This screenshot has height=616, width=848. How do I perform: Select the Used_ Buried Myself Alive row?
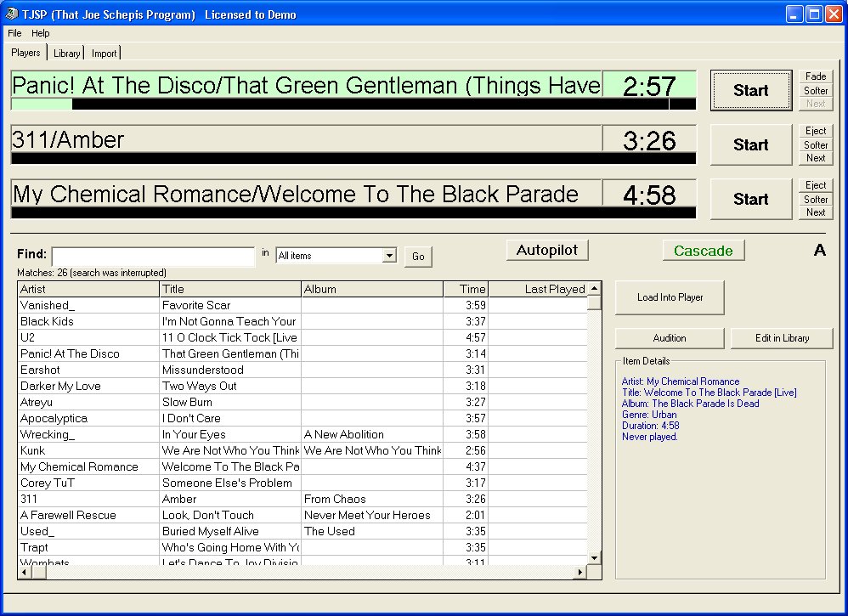[x=302, y=531]
